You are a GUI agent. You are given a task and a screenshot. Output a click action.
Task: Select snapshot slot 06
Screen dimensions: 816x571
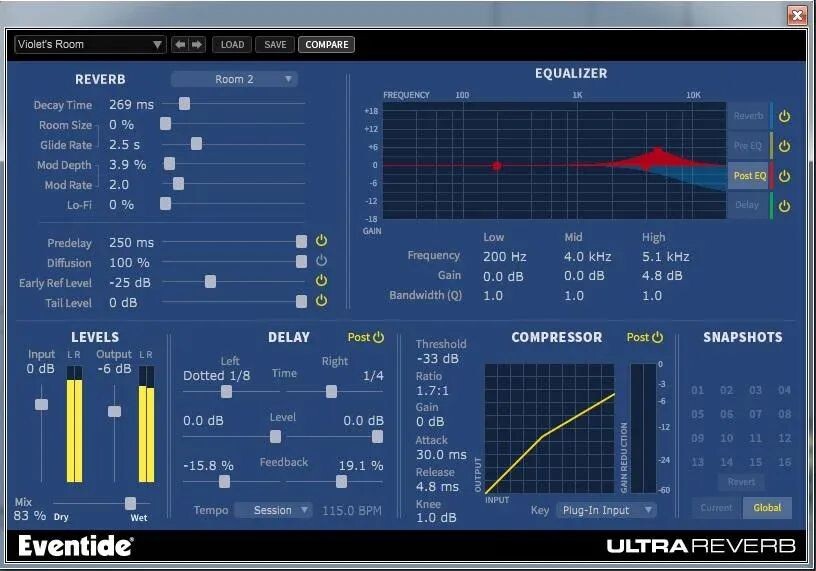pos(726,414)
